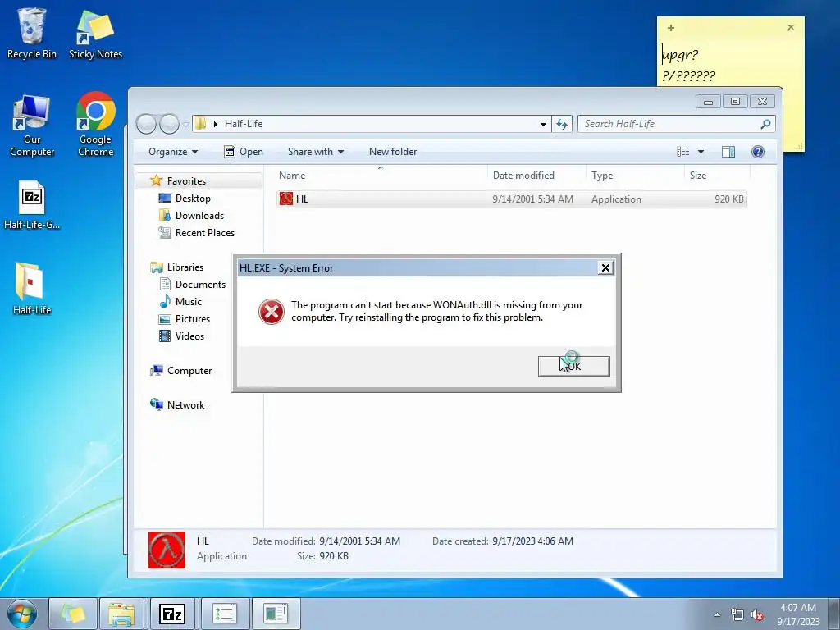Click New folder in Explorer toolbar
The height and width of the screenshot is (630, 840).
point(393,152)
